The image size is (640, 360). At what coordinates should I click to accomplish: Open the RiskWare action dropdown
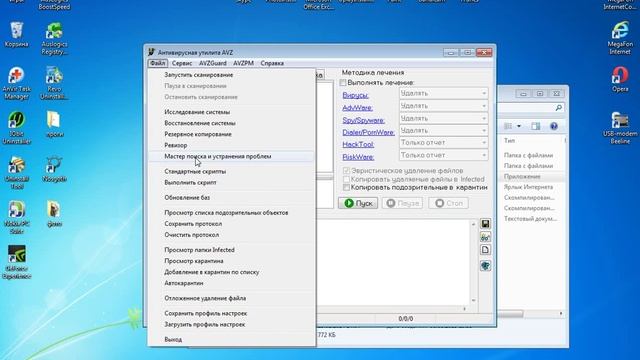click(x=443, y=155)
